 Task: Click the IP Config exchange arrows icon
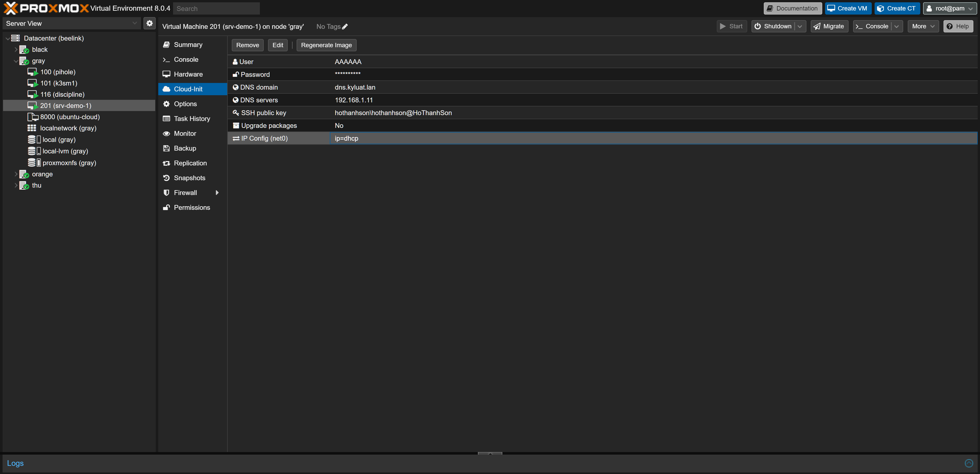tap(236, 138)
